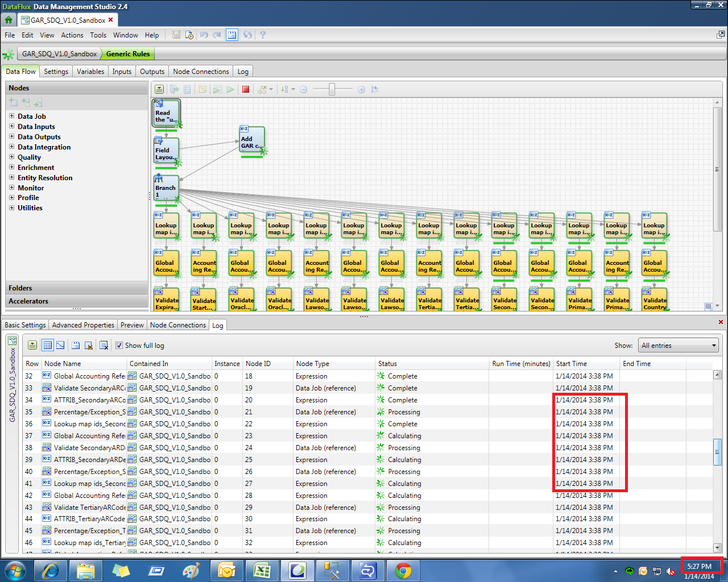Viewport: 728px width, 582px height.
Task: Open the Actions menu
Action: pyautogui.click(x=72, y=35)
